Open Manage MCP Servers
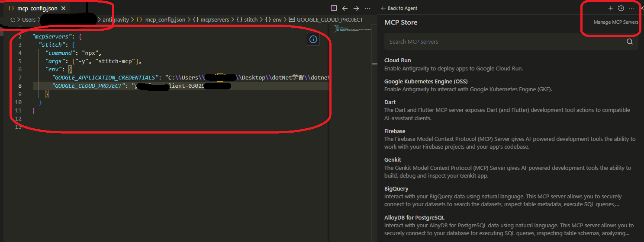Viewport: 644px width, 242px height. [615, 22]
